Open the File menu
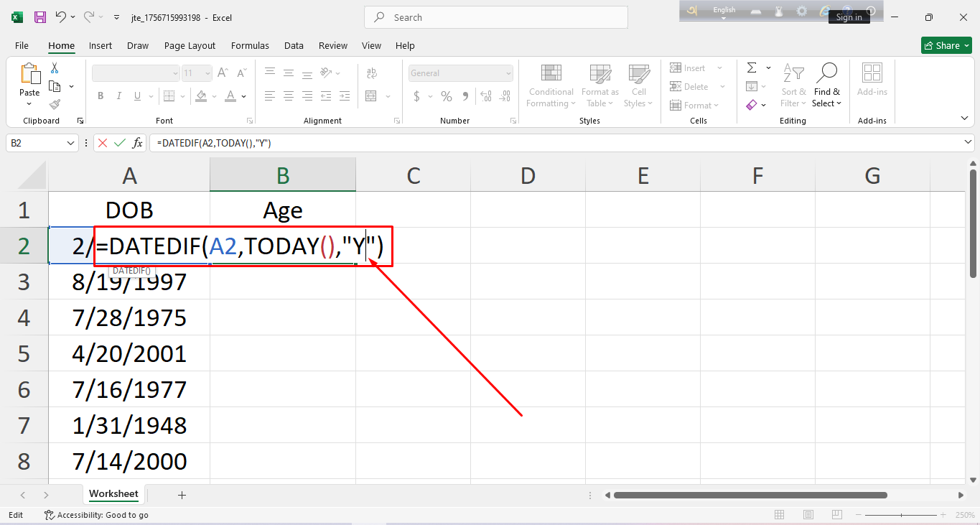Screen dimensions: 980x525 (22, 45)
